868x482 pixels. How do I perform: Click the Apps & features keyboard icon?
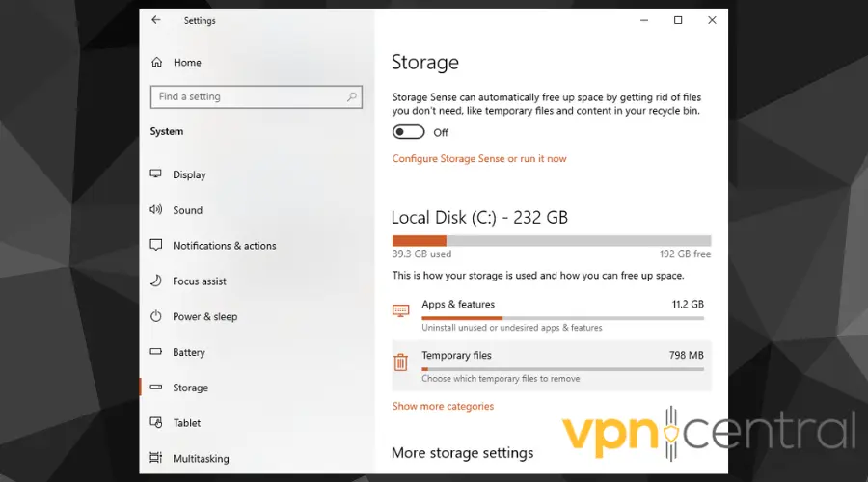[401, 310]
